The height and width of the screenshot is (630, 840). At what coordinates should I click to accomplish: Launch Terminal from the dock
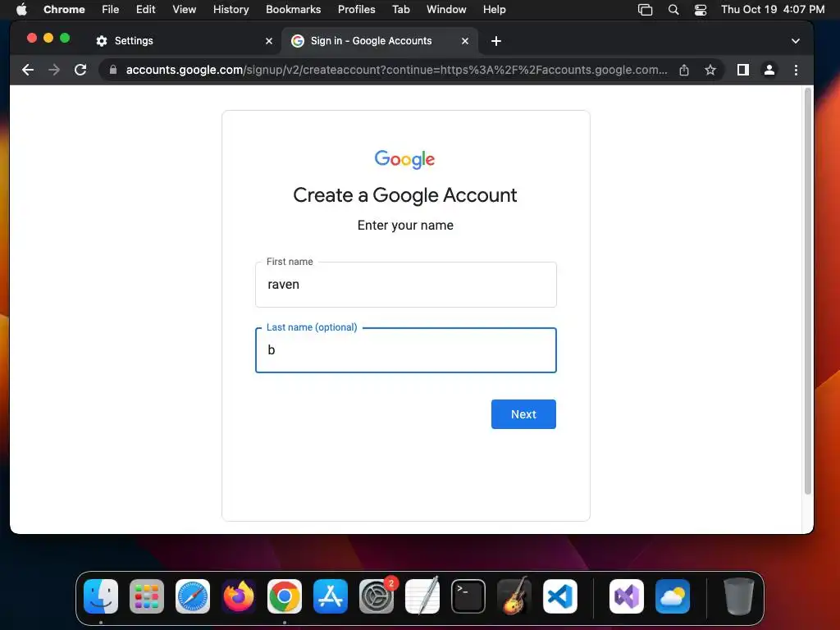[x=468, y=596]
